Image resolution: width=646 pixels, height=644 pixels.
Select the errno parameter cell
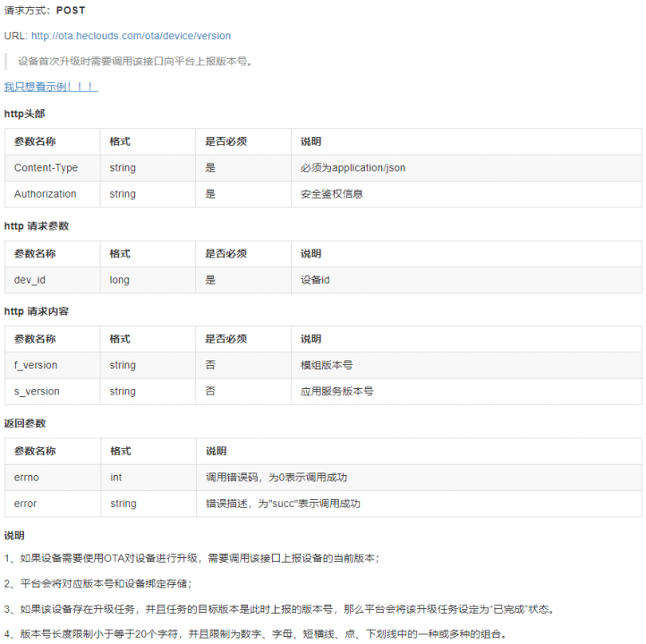53,478
